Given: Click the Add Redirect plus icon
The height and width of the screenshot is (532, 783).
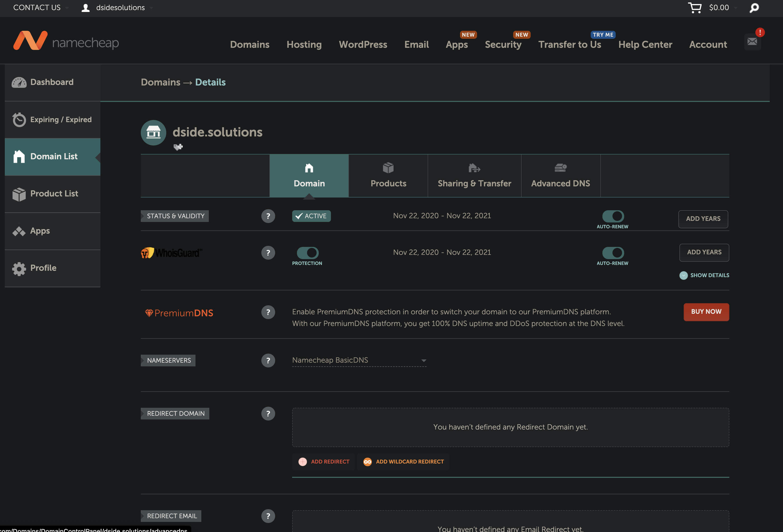Looking at the screenshot, I should (303, 462).
